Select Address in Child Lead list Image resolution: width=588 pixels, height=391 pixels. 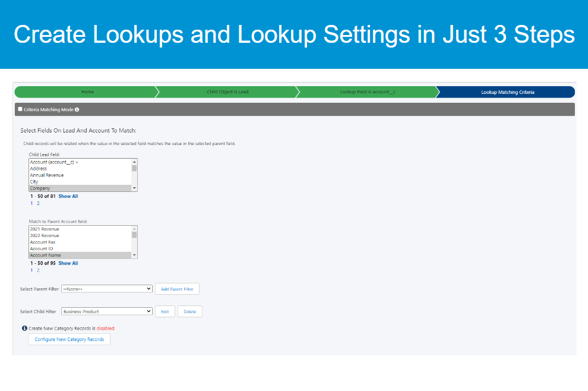point(80,169)
